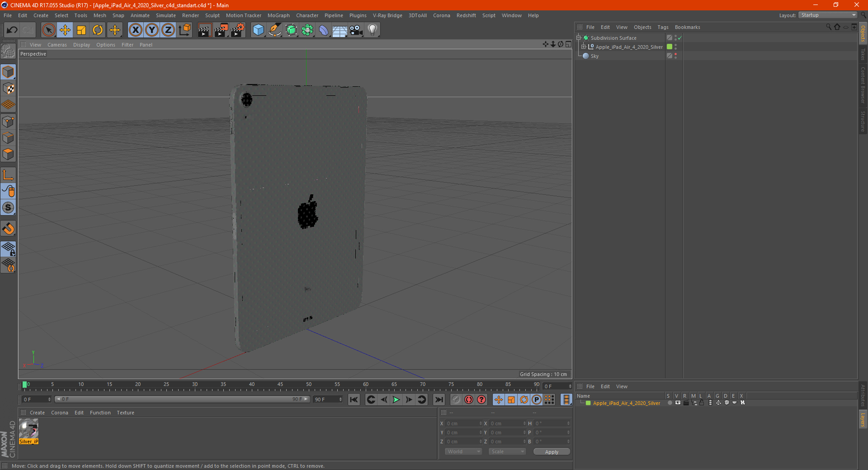Open the MoGraph menu
Image resolution: width=868 pixels, height=470 pixels.
coord(278,15)
